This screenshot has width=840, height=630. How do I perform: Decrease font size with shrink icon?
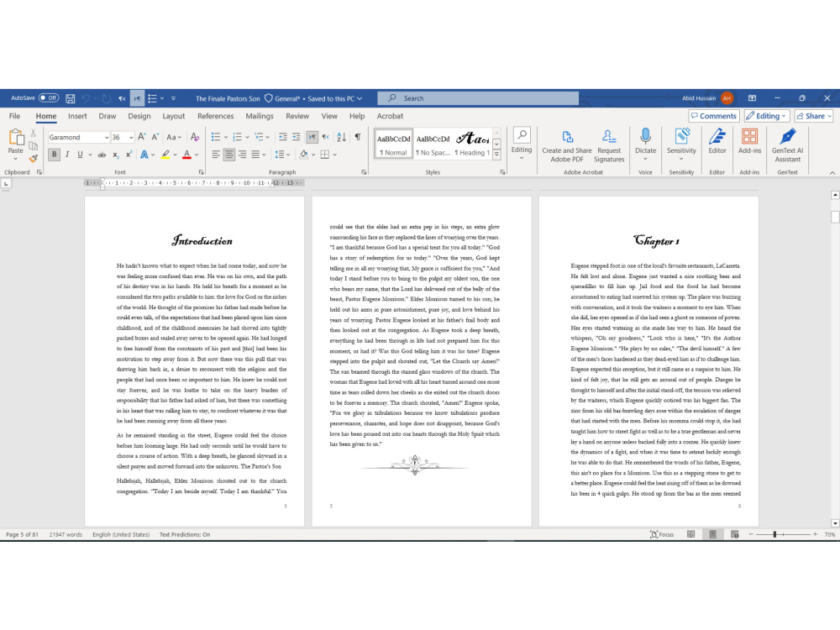[x=155, y=137]
